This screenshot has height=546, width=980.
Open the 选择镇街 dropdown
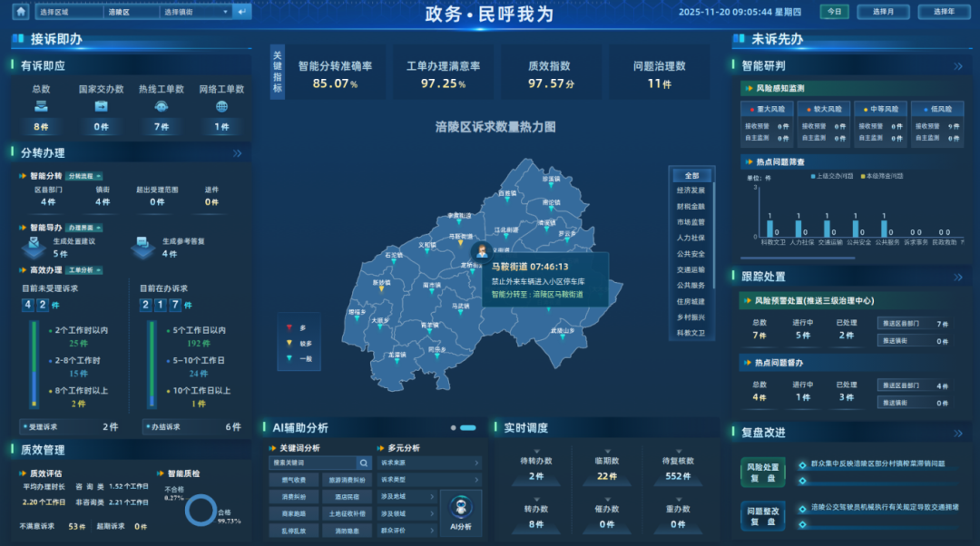[x=196, y=12]
